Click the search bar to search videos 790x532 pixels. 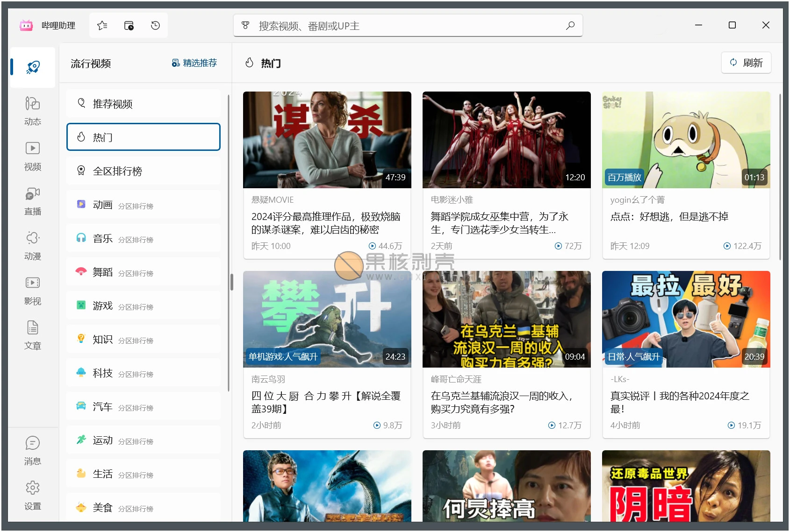click(408, 26)
